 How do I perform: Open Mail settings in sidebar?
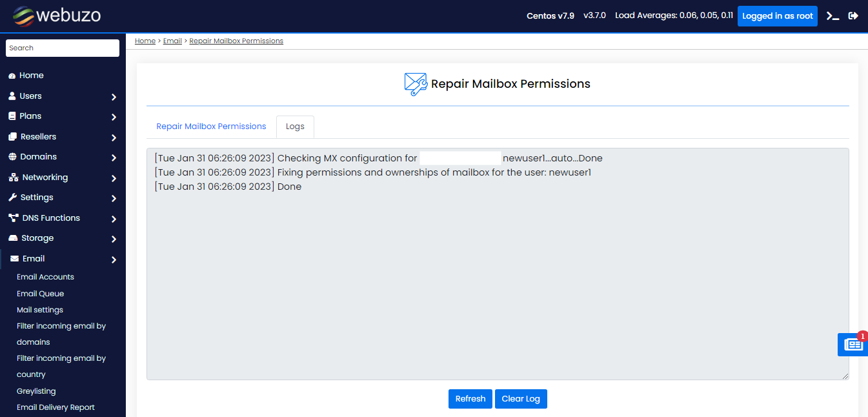[x=40, y=310]
